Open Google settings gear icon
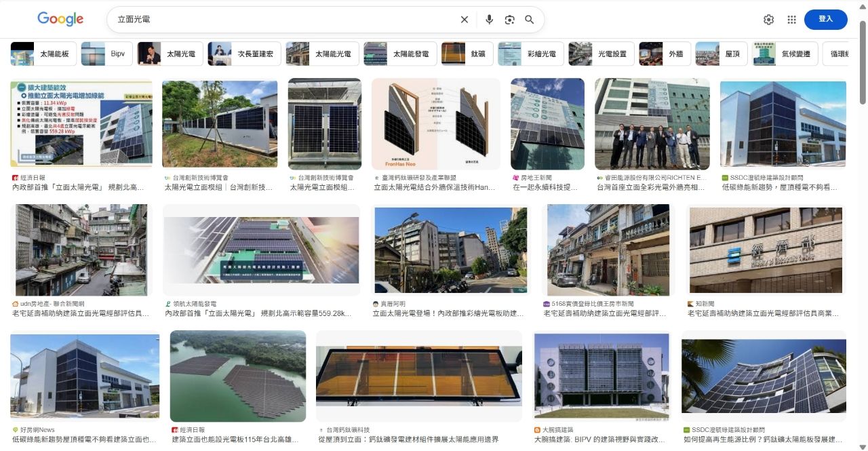Screen dimensions: 868x451 (768, 20)
